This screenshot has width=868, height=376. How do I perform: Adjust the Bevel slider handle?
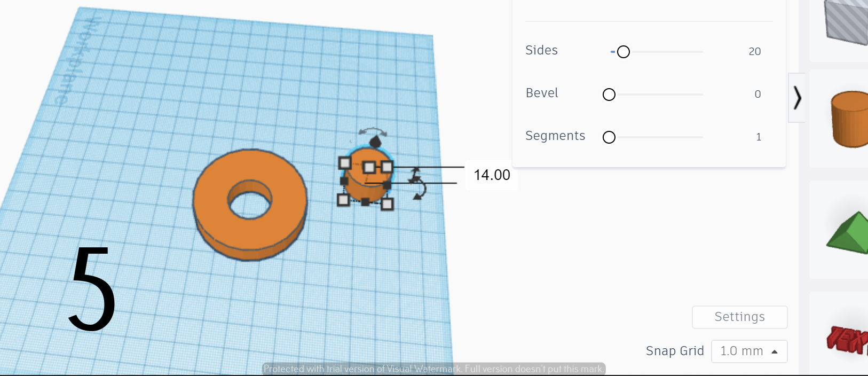point(609,95)
